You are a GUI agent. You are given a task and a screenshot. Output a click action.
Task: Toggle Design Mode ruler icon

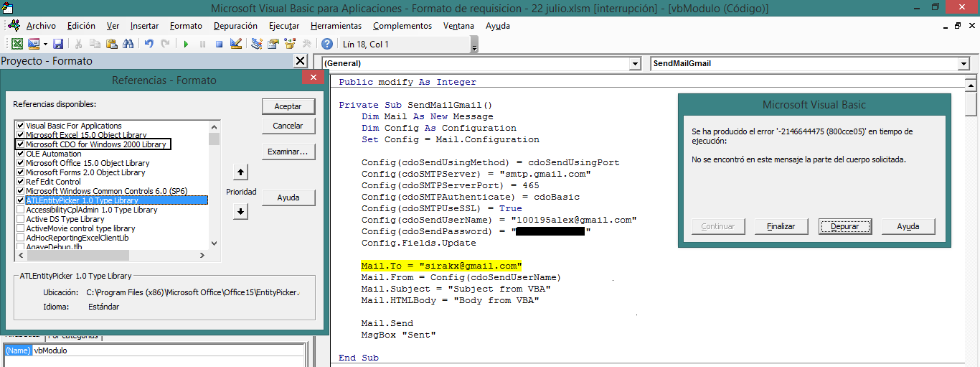click(x=236, y=45)
